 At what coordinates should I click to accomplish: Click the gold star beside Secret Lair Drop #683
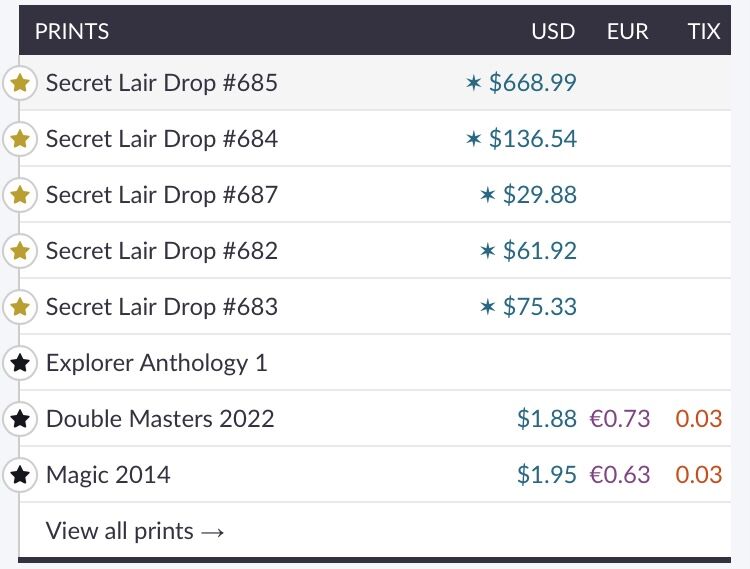[19, 307]
